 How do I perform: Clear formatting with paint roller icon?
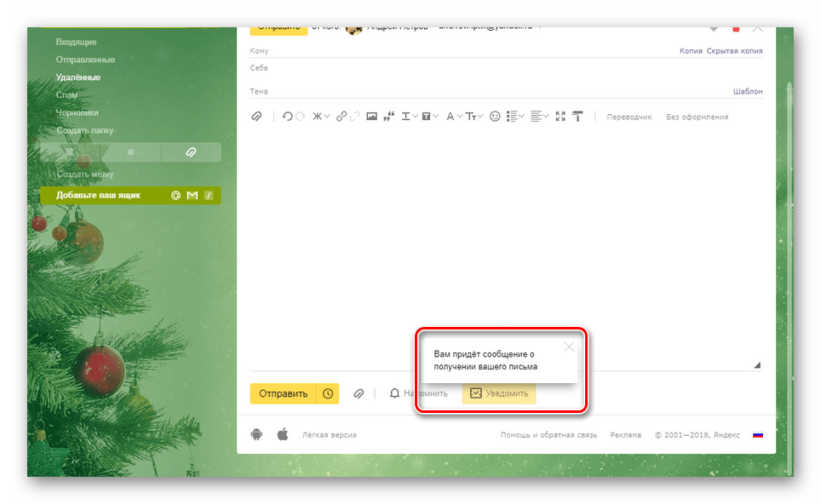(x=577, y=116)
